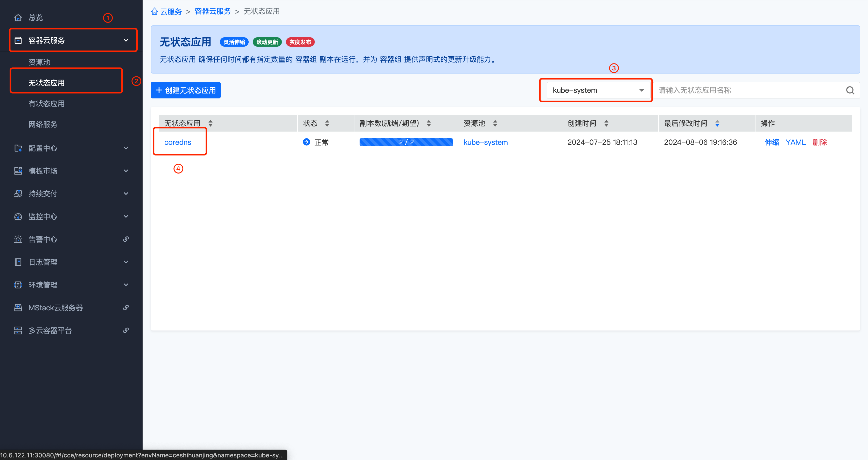Viewport: 868px width, 460px height.
Task: Click the 无状态应用 page title
Action: click(185, 42)
